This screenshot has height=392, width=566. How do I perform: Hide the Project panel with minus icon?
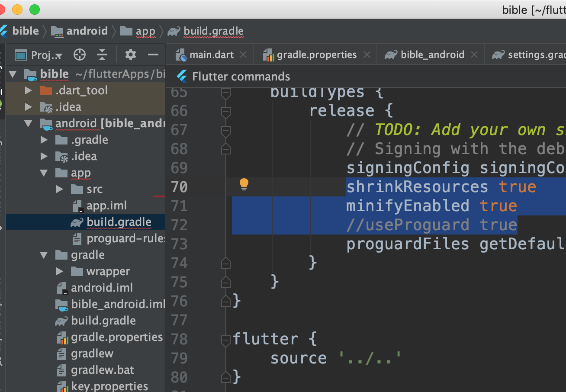click(x=153, y=55)
